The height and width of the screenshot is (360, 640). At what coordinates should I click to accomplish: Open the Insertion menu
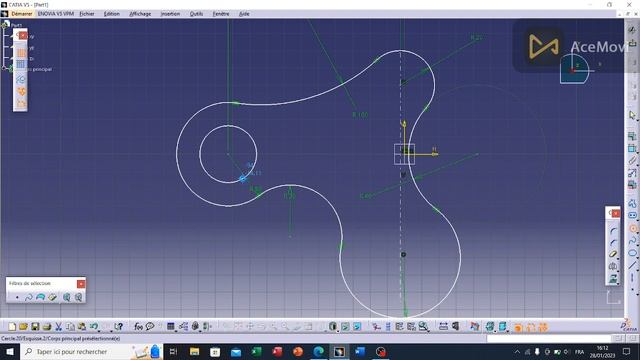(170, 14)
